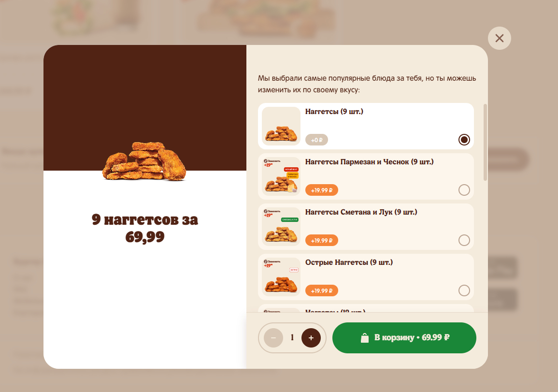Viewport: 558px width, 392px height.
Task: Pick the Острые Наггетсы radio button
Action: tap(464, 290)
